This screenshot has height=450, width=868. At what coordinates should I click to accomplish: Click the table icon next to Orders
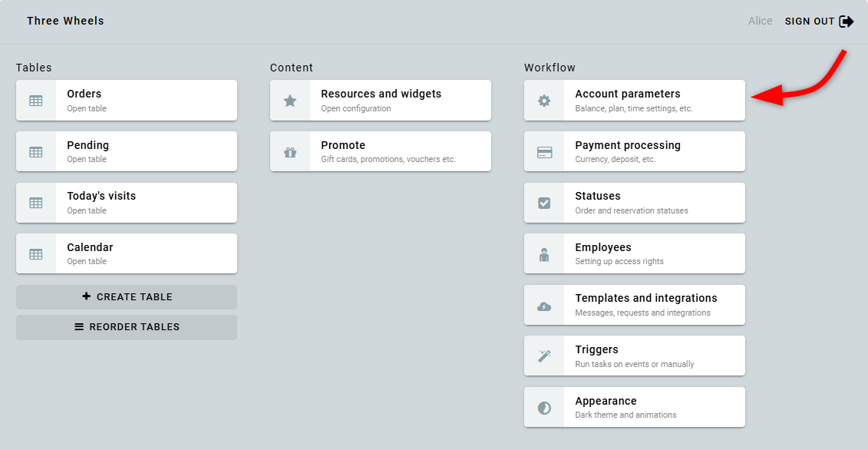pyautogui.click(x=36, y=101)
